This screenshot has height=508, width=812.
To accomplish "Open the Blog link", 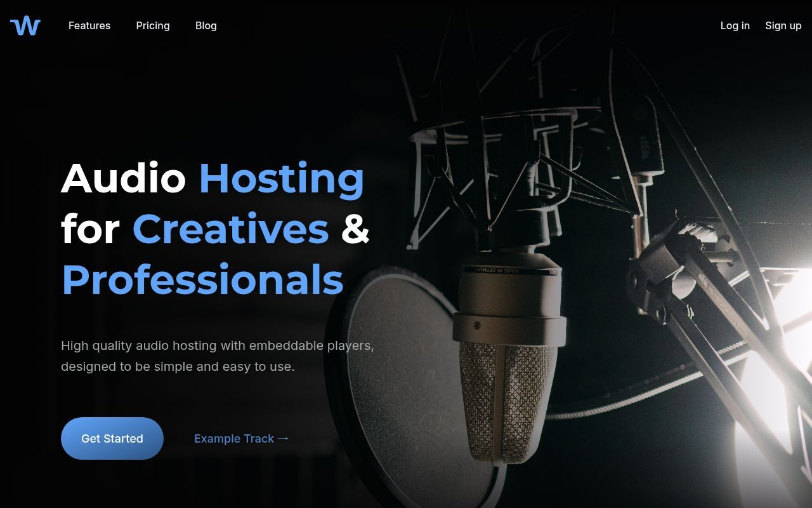I will click(x=206, y=25).
